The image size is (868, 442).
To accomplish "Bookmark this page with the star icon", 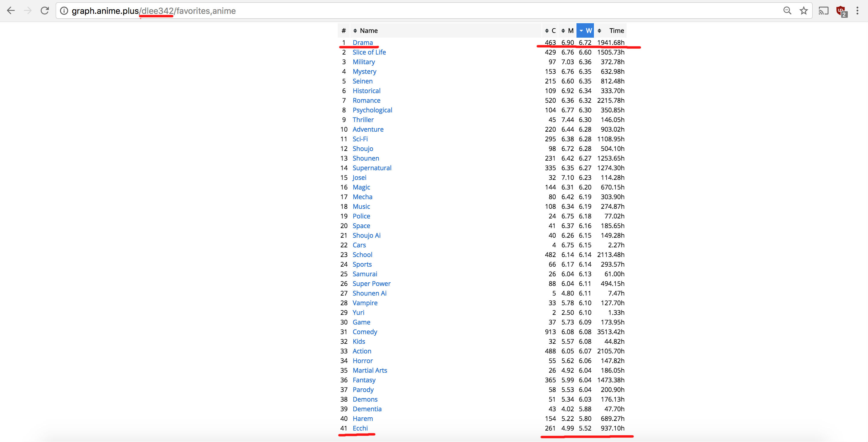I will coord(804,11).
